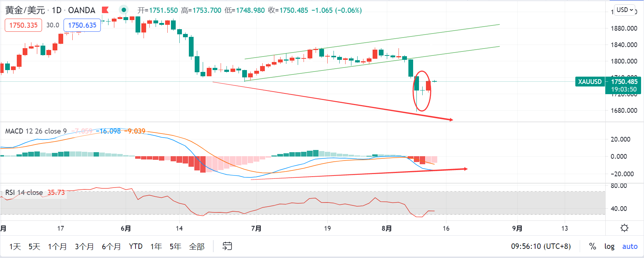The height and width of the screenshot is (258, 644).
Task: Select the MACD rising red arrow line
Action: tap(359, 174)
